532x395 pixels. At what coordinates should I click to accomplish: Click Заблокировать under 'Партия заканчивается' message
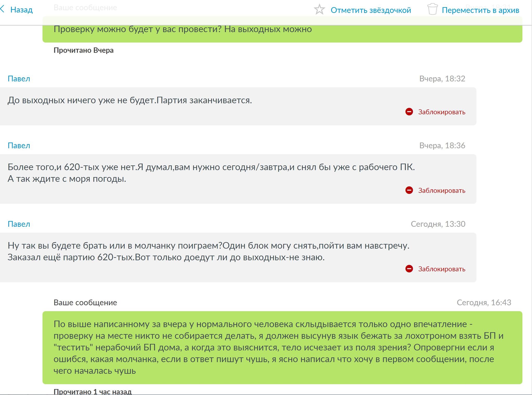[x=442, y=112]
